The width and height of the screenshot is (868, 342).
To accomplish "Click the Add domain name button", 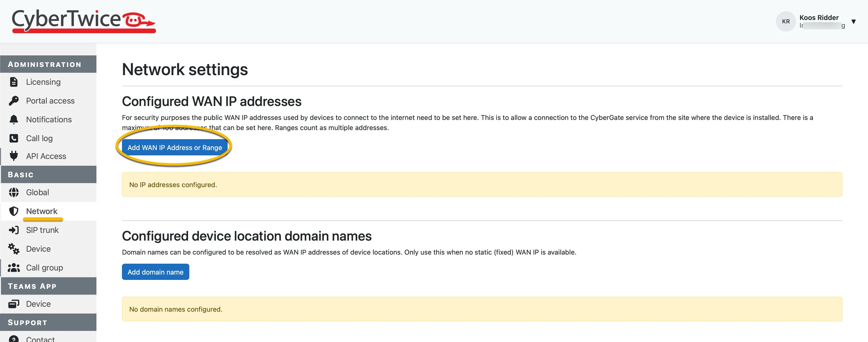I will tap(155, 272).
